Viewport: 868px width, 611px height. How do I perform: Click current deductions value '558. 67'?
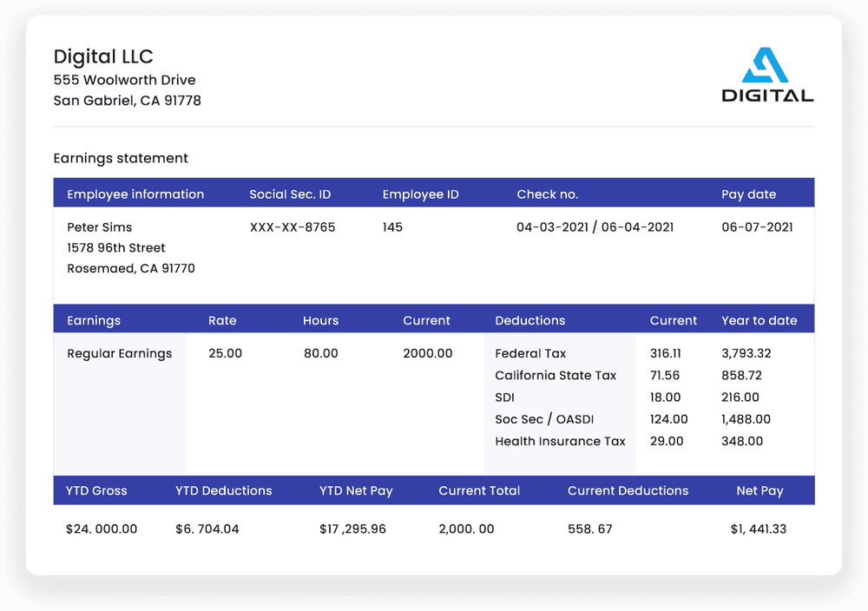[590, 529]
